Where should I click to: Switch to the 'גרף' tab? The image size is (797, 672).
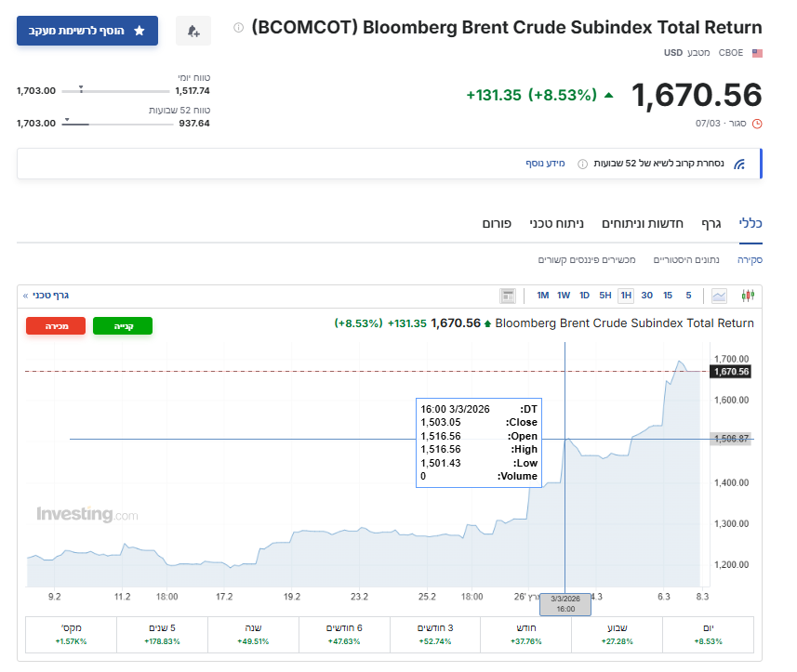click(711, 223)
